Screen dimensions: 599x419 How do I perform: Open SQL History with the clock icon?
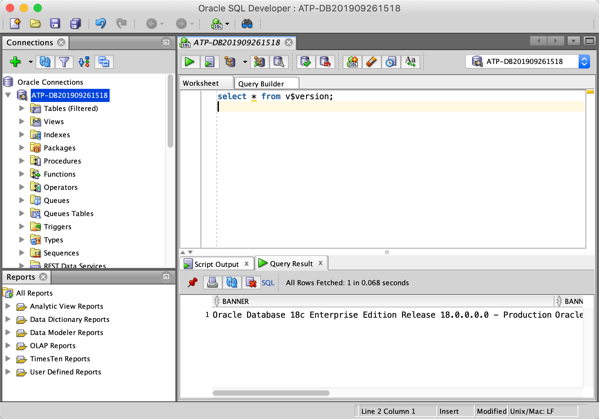[x=391, y=61]
